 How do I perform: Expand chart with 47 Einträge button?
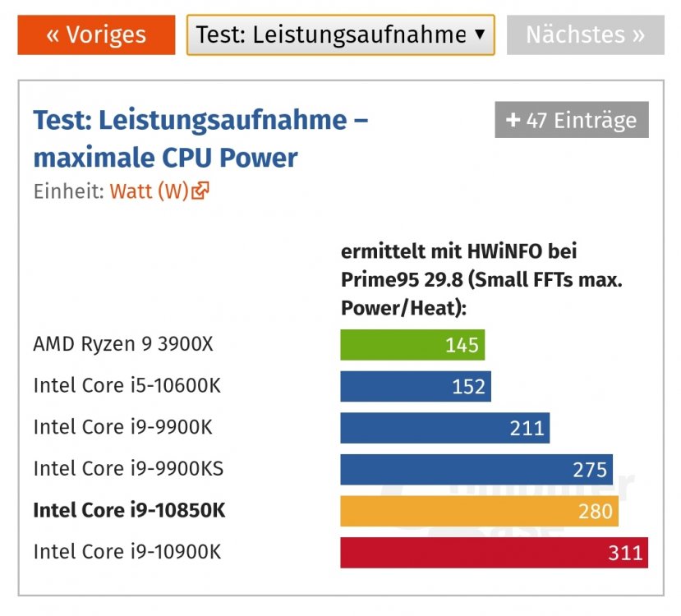[572, 120]
